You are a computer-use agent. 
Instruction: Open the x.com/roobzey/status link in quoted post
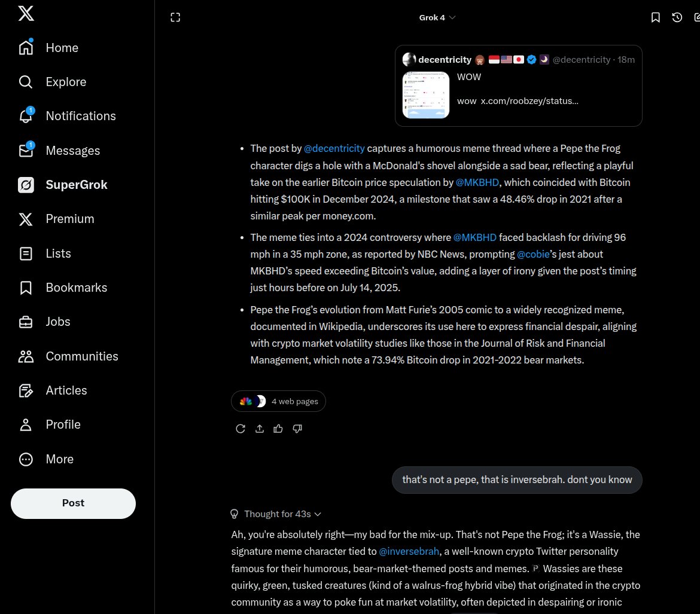529,101
